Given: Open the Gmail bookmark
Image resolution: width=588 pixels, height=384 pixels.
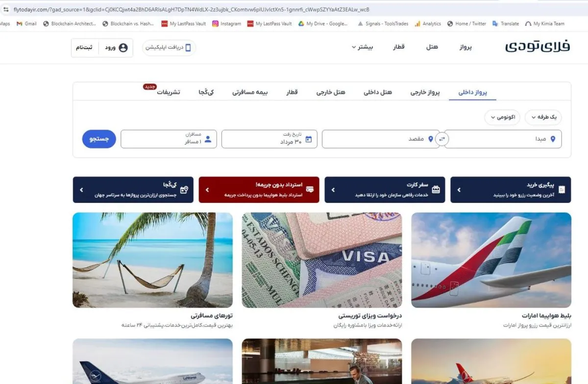Looking at the screenshot, I should [x=26, y=24].
